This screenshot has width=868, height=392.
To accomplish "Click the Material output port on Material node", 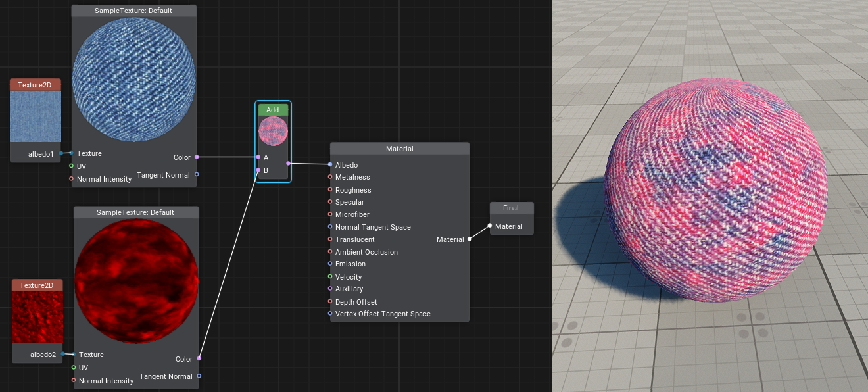I will coord(470,239).
